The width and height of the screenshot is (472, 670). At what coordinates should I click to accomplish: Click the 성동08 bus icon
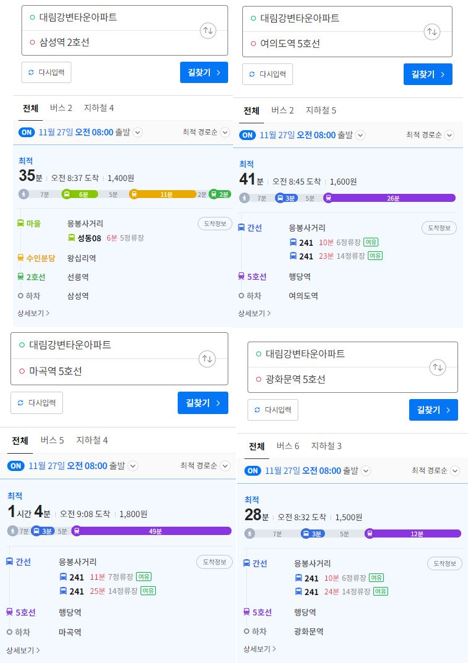click(71, 238)
